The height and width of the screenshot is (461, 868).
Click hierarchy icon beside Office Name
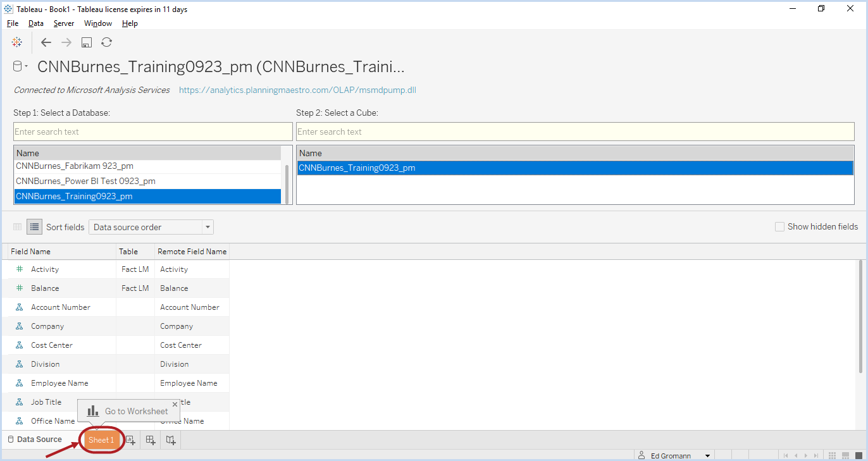19,421
